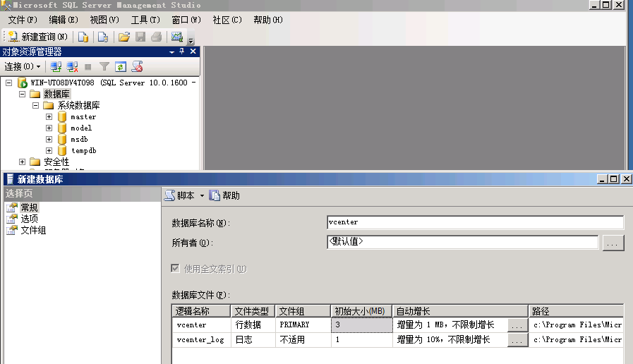Open the Community (社区) menu
Screen dimensions: 633x364
pos(227,20)
